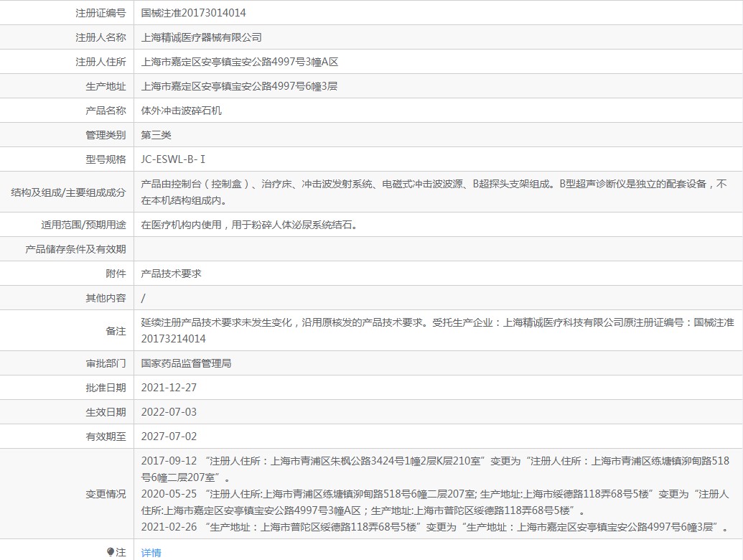Click the 生产地址 value ending in 6幢3层
This screenshot has width=743, height=560.
(239, 86)
